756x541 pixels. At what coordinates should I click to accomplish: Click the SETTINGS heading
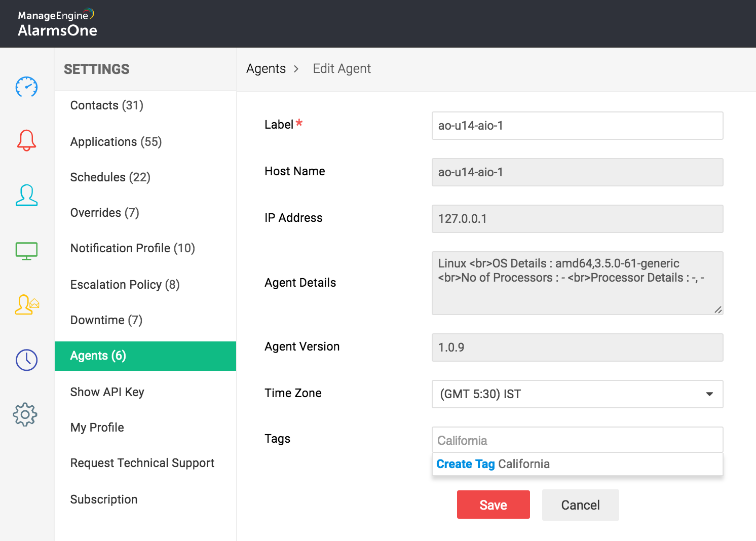click(97, 69)
